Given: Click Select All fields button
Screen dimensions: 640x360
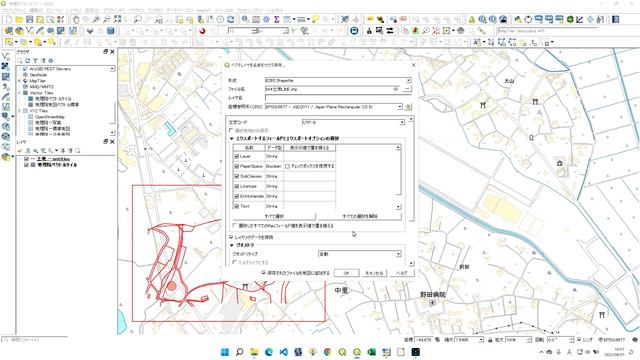Looking at the screenshot, I should click(274, 216).
